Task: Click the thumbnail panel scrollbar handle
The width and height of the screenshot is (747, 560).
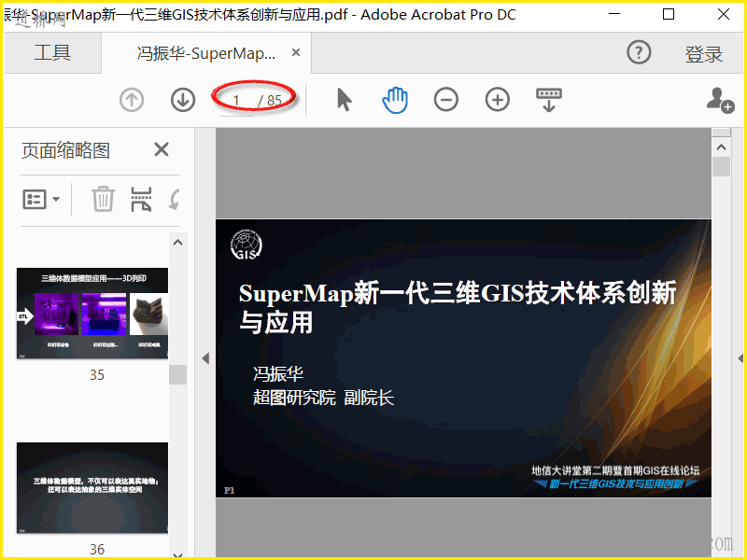Action: pyautogui.click(x=177, y=374)
